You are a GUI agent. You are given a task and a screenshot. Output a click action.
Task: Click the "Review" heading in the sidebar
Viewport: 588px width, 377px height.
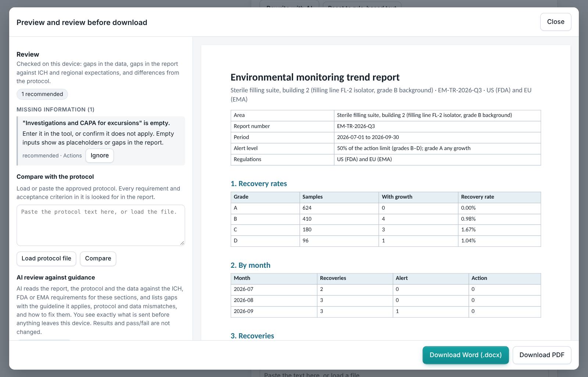[28, 54]
